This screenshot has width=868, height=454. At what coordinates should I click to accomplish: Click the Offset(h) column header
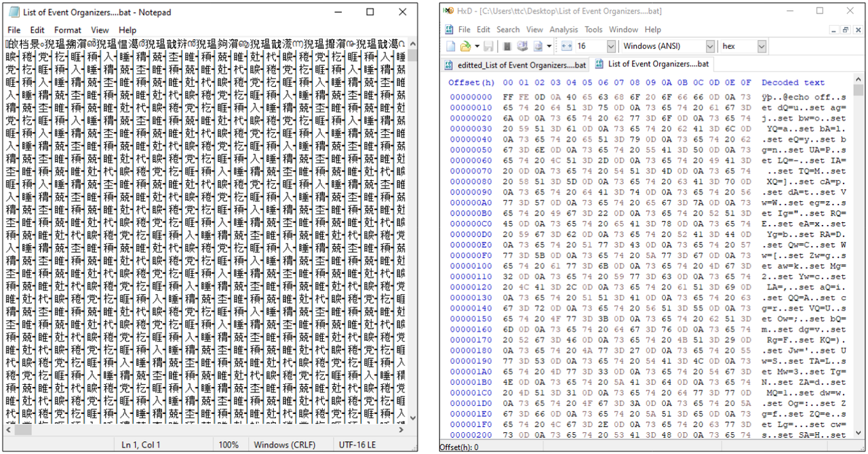click(471, 83)
